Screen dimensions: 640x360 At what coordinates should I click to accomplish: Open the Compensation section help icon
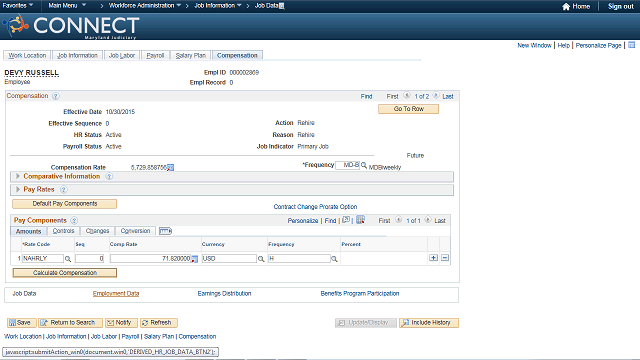pos(56,96)
